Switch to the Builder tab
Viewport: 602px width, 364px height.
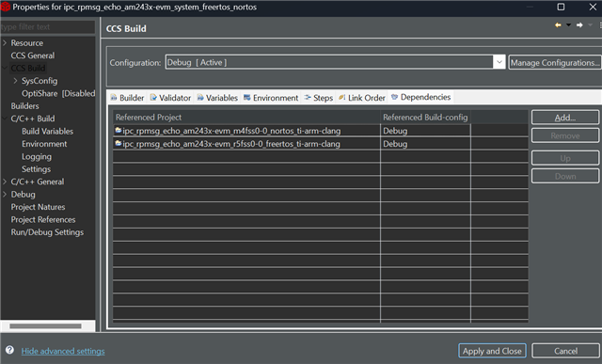tap(127, 98)
